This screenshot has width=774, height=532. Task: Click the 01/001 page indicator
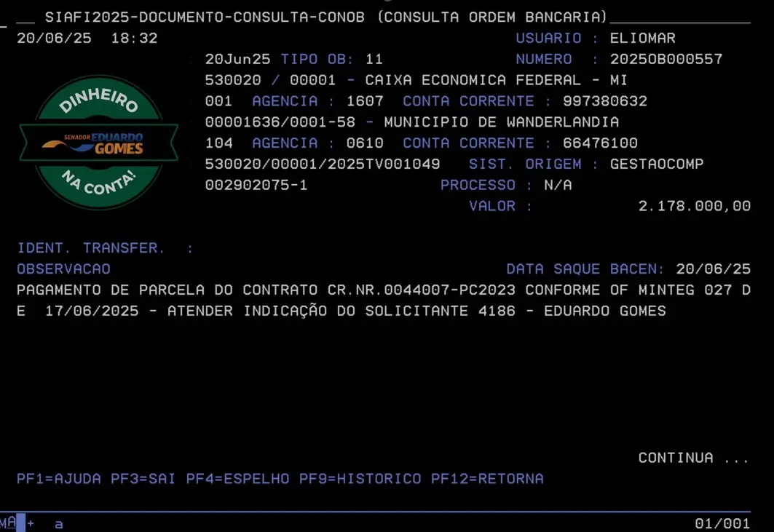pos(722,523)
